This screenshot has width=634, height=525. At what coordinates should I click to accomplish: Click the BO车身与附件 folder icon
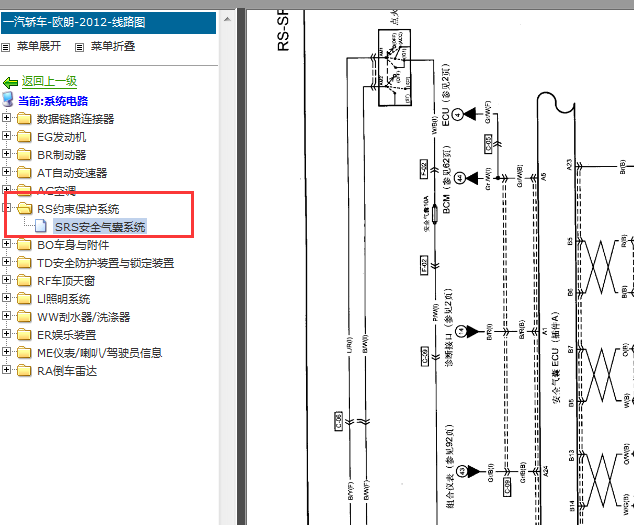tap(24, 244)
